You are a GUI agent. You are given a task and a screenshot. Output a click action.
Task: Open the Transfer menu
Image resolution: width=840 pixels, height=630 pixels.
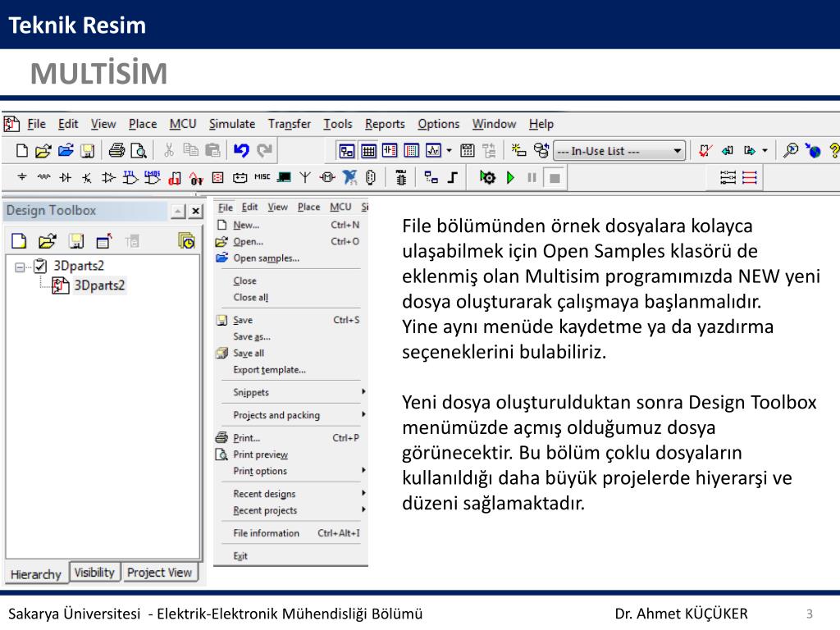pos(290,124)
